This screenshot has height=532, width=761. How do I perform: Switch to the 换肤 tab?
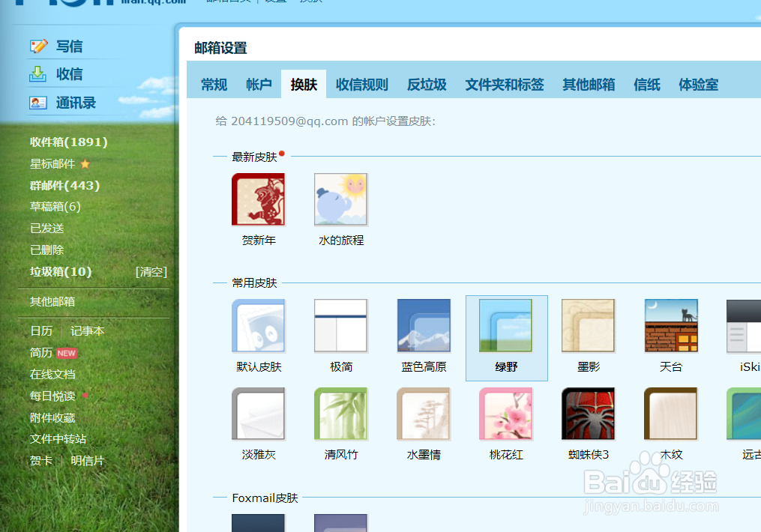click(x=304, y=85)
